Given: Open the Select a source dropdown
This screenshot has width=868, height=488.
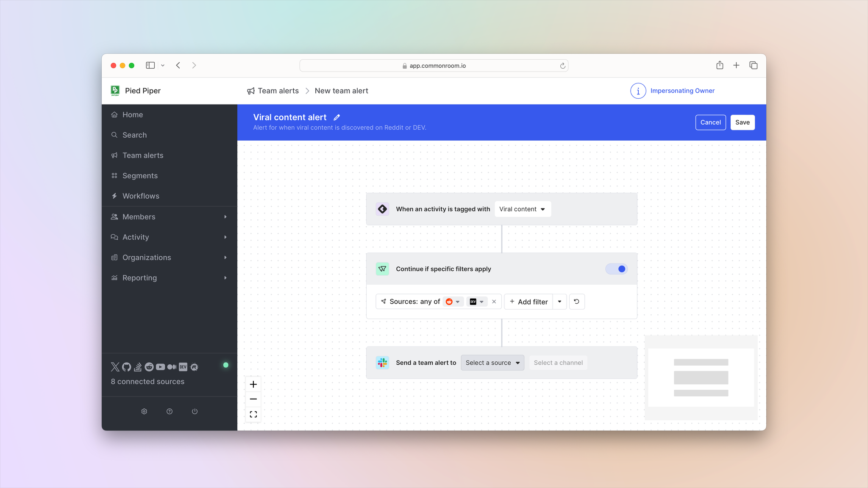Looking at the screenshot, I should point(492,363).
